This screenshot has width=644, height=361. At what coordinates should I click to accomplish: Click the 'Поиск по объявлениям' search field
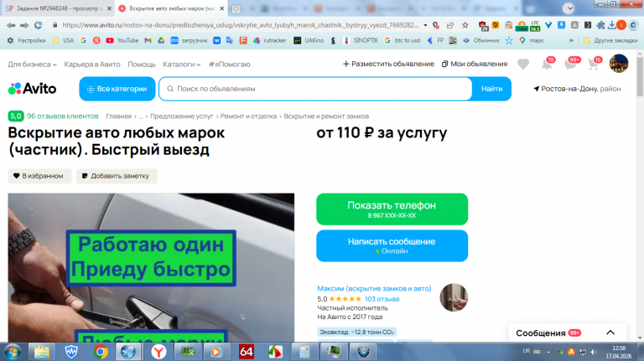click(315, 89)
